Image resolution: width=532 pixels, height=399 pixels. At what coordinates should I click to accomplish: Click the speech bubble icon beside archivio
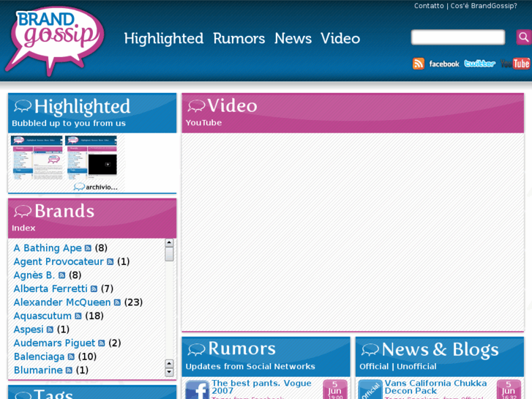[x=79, y=187]
